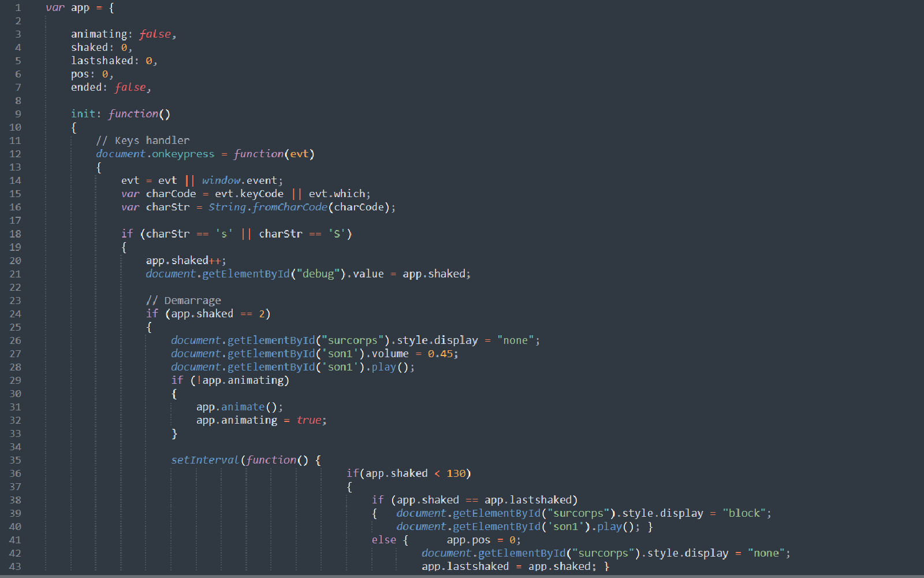Click "window" in the evt assignment
The width and height of the screenshot is (924, 578).
point(221,180)
